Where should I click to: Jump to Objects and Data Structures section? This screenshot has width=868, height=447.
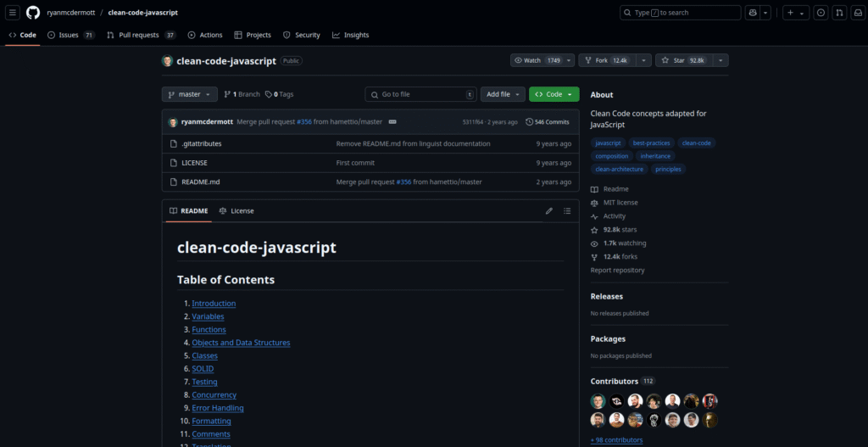241,343
